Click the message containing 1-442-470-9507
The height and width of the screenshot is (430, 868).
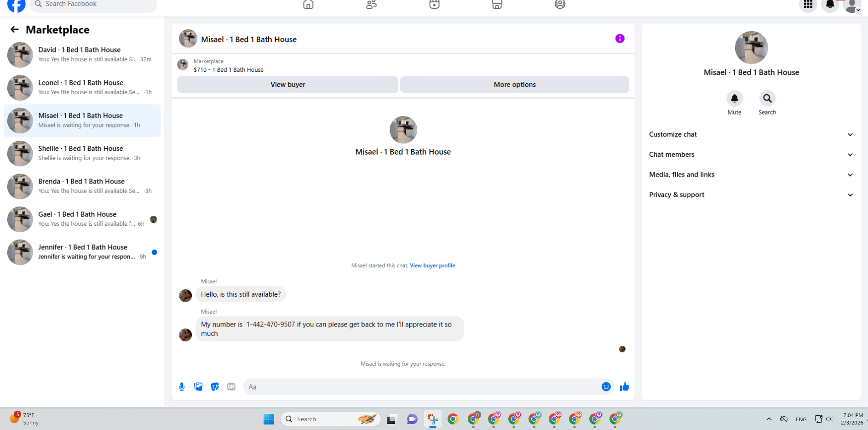tap(329, 329)
